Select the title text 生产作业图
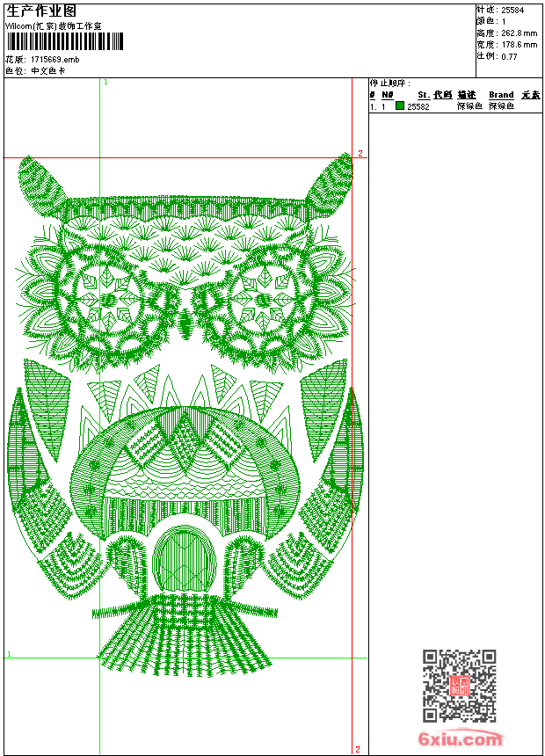Viewport: 545px width, 756px height. tap(41, 11)
